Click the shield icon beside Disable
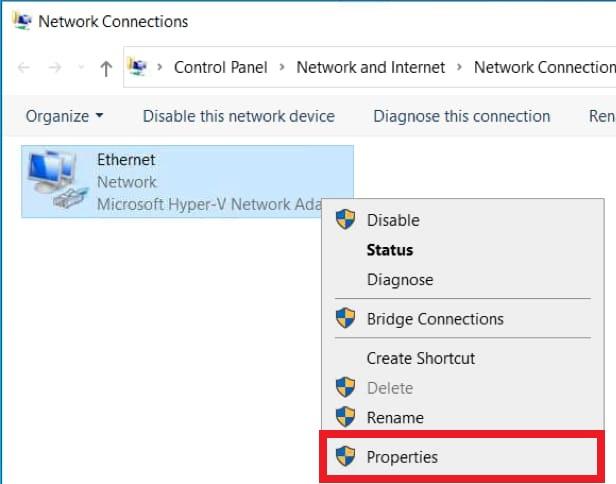 click(x=345, y=220)
